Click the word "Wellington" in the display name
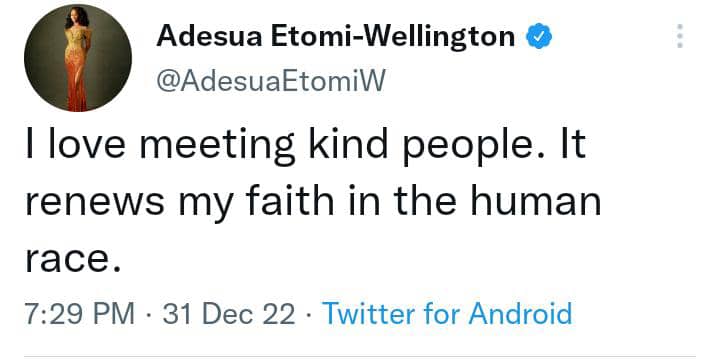The width and height of the screenshot is (720, 362). point(440,38)
